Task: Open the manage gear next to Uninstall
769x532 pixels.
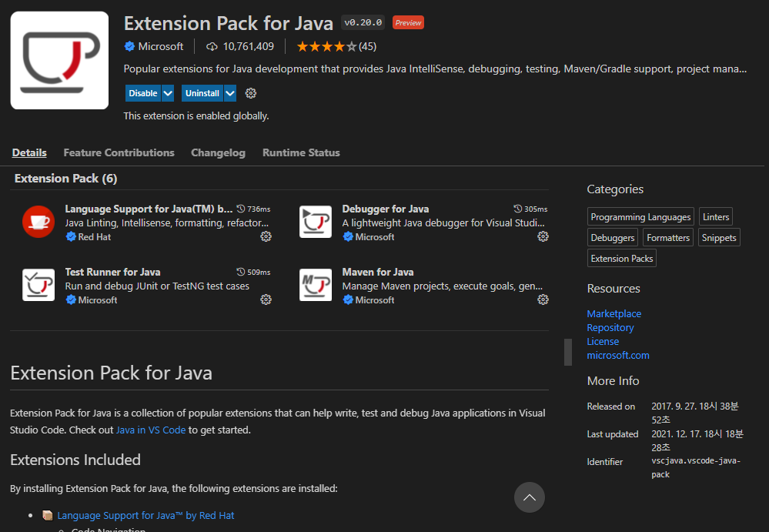Action: pyautogui.click(x=251, y=93)
